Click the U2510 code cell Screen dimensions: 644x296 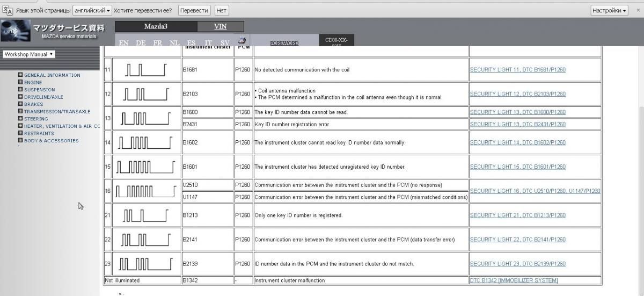pos(207,185)
